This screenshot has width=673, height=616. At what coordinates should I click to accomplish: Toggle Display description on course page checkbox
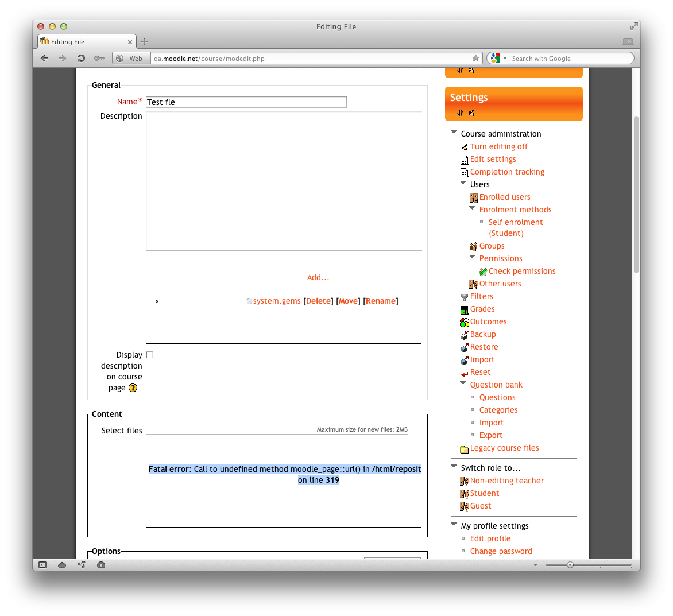(x=149, y=355)
